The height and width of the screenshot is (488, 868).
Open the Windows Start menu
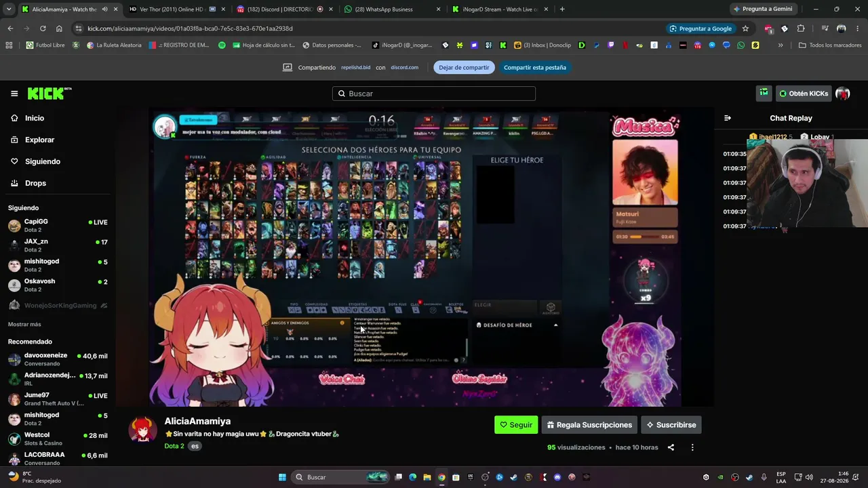[x=282, y=477]
